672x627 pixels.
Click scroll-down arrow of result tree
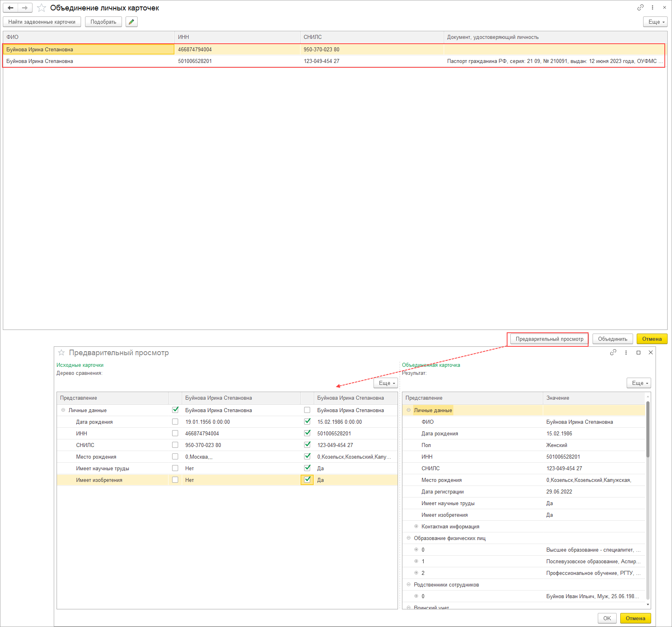[x=648, y=605]
